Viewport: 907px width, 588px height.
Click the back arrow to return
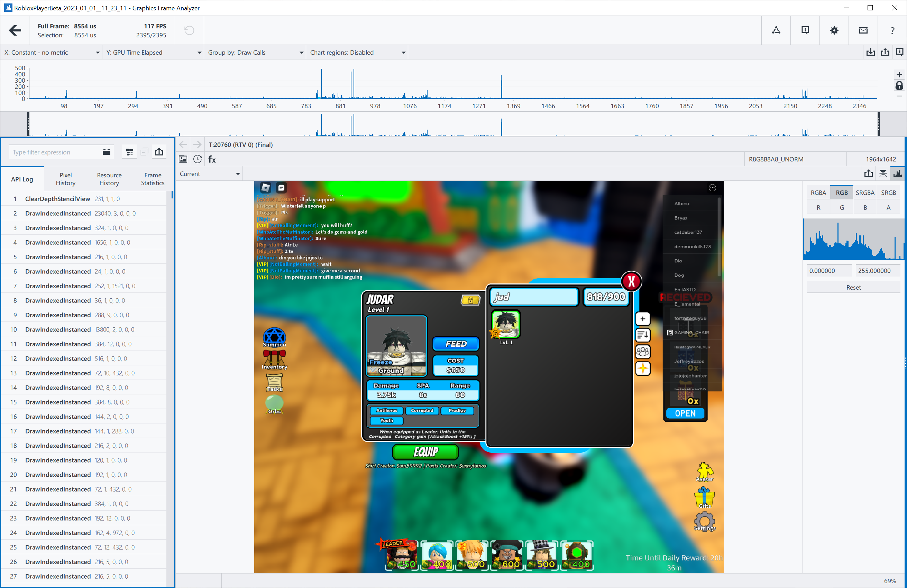coord(15,30)
